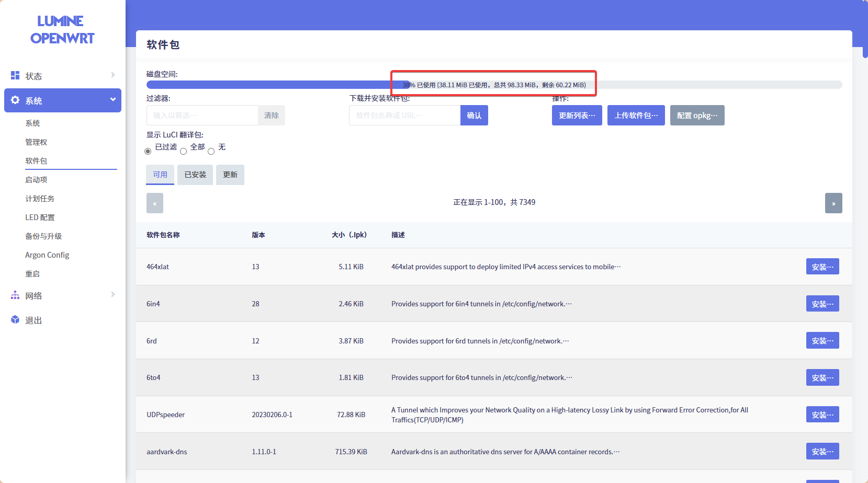Click the package filter input field
Viewport: 868px width, 483px height.
coord(202,116)
